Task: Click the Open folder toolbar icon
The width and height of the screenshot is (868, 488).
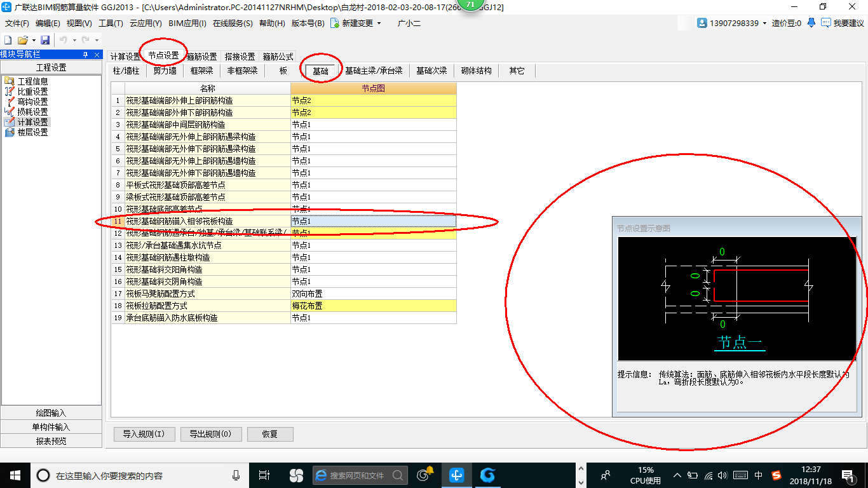Action: pos(22,40)
